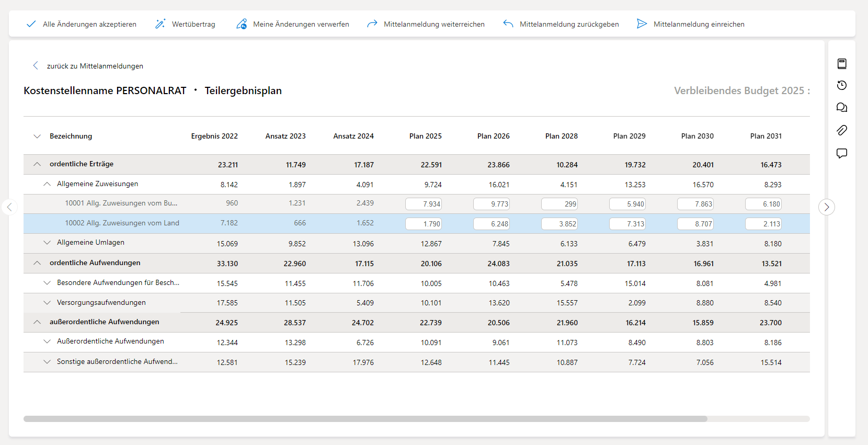Expand the Allgemeine Umlagen row
Viewport: 868px width, 445px height.
pos(47,243)
